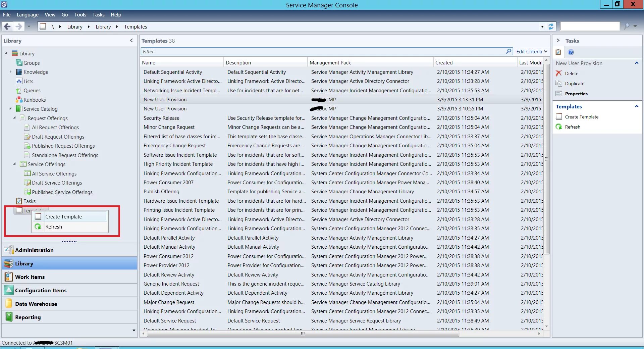644x349 pixels.
Task: Collapse the Library root tree node
Action: click(x=6, y=53)
